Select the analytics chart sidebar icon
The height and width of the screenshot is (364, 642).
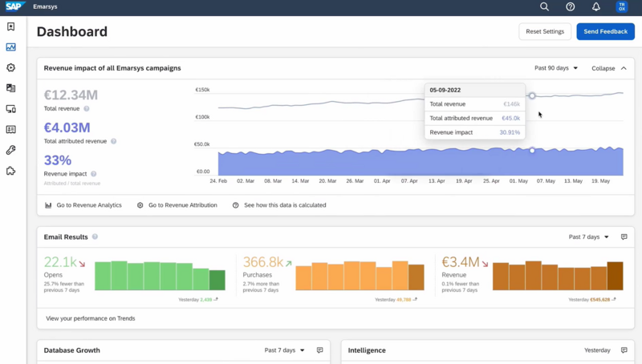(x=11, y=47)
